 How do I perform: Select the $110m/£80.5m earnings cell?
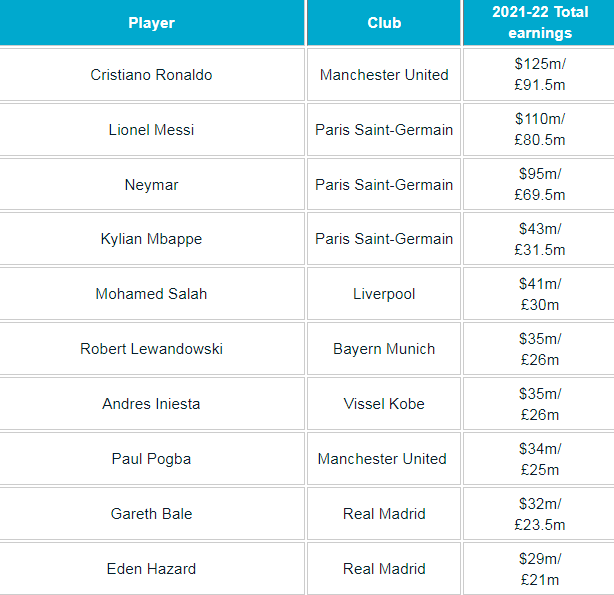click(x=539, y=130)
